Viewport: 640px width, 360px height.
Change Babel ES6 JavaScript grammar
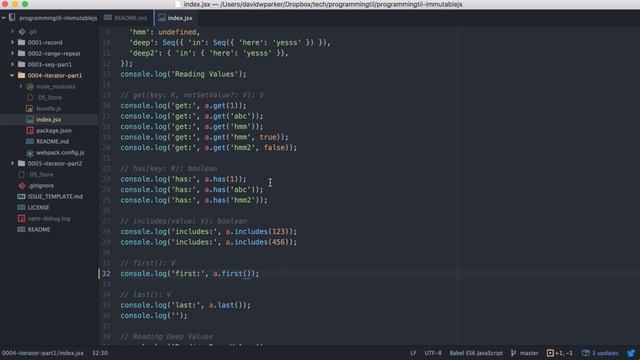(x=476, y=353)
